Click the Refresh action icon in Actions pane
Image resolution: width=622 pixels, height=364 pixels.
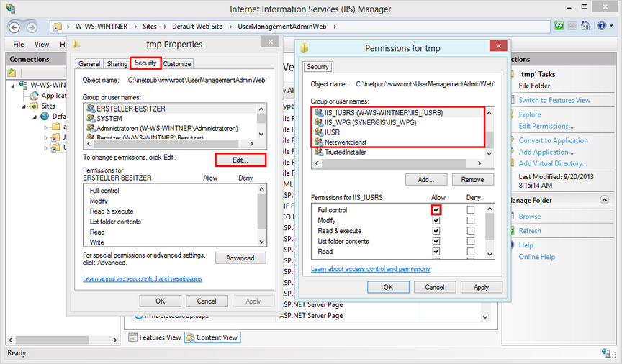(512, 231)
